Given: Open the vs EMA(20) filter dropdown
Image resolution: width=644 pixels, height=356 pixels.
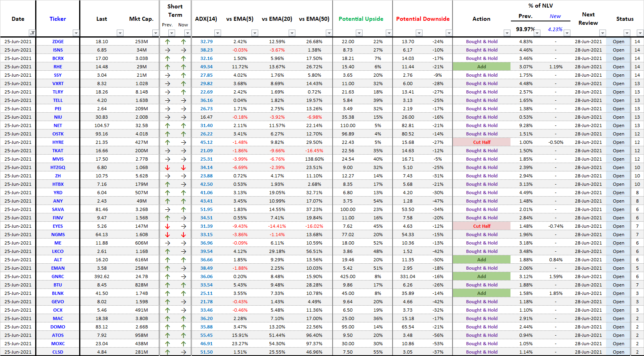Looking at the screenshot, I should point(292,33).
